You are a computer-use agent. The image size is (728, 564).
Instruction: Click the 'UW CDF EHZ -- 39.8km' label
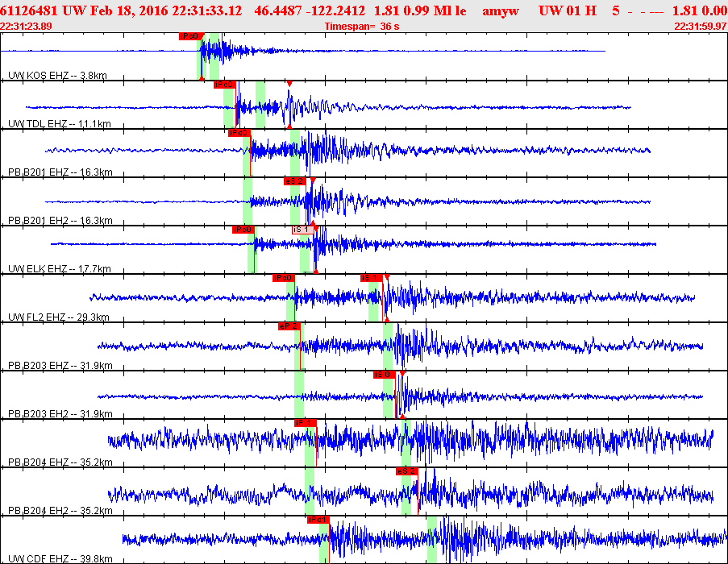click(x=60, y=559)
